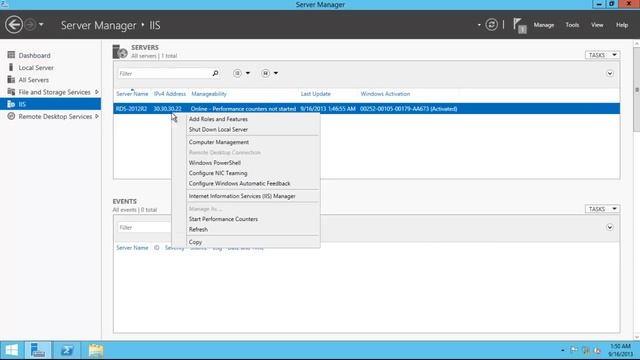Click the back navigation arrow

(x=14, y=25)
